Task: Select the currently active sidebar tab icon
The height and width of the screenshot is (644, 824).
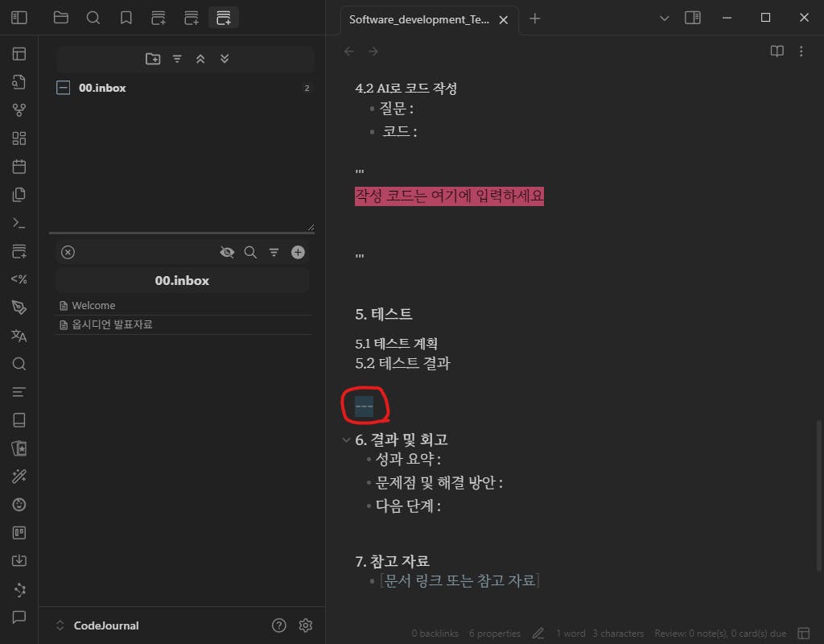Action: click(224, 18)
